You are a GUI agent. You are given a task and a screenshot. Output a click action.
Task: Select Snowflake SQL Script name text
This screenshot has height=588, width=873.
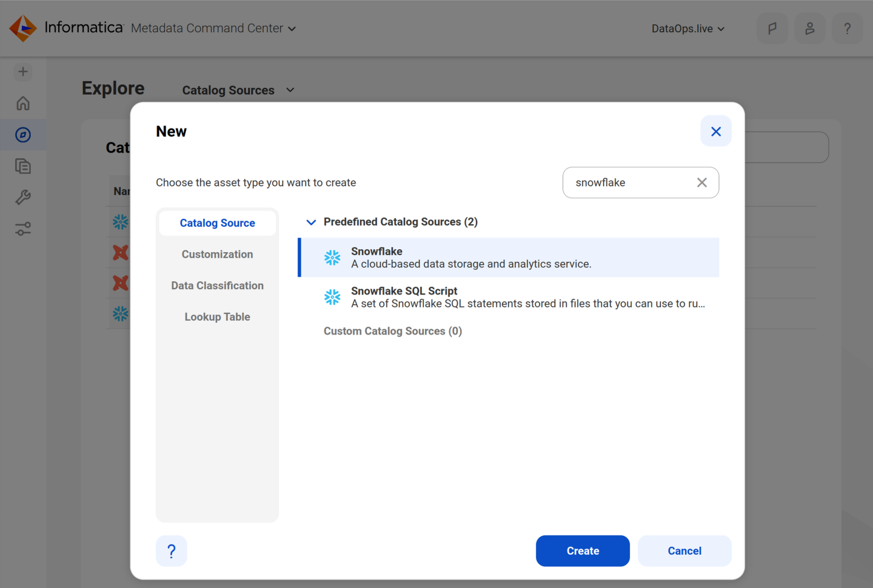point(404,291)
